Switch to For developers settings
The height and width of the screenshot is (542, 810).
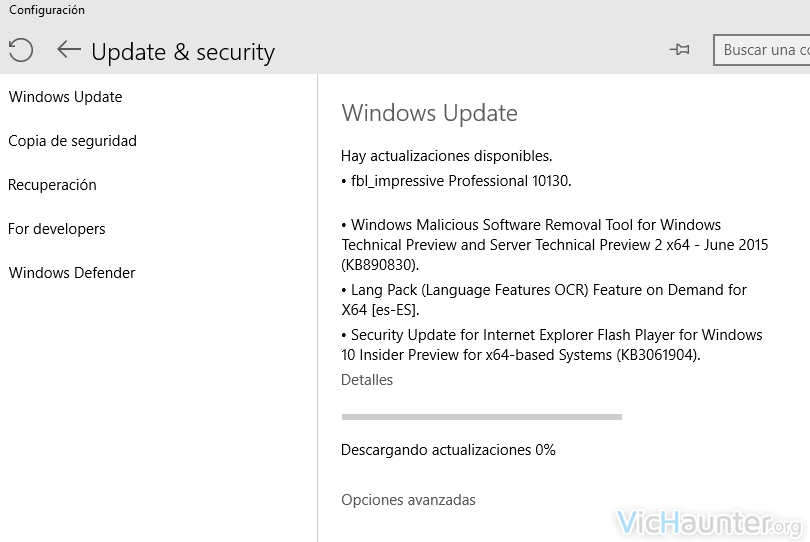click(57, 229)
